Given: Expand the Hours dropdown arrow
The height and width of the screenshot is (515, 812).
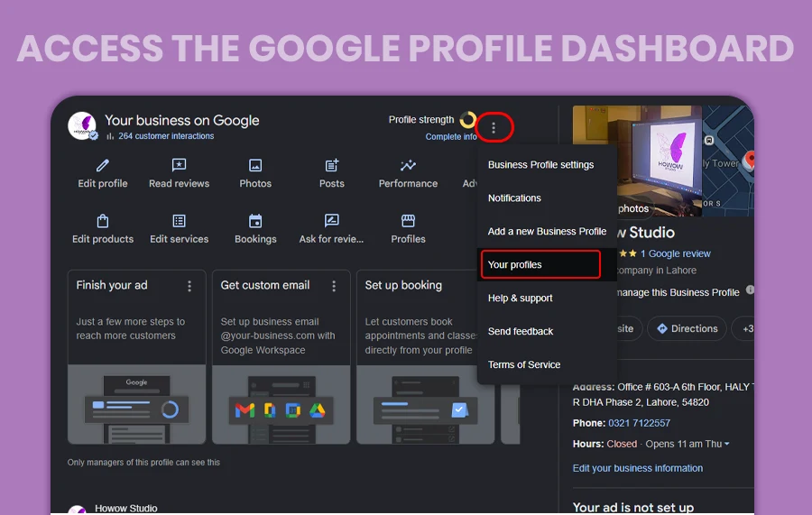Looking at the screenshot, I should pyautogui.click(x=727, y=444).
